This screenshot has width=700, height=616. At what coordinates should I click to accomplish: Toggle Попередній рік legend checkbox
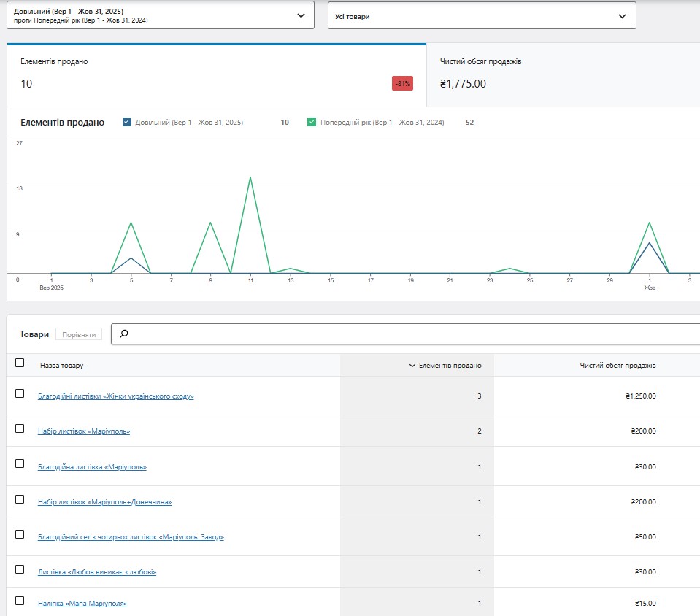(x=312, y=123)
